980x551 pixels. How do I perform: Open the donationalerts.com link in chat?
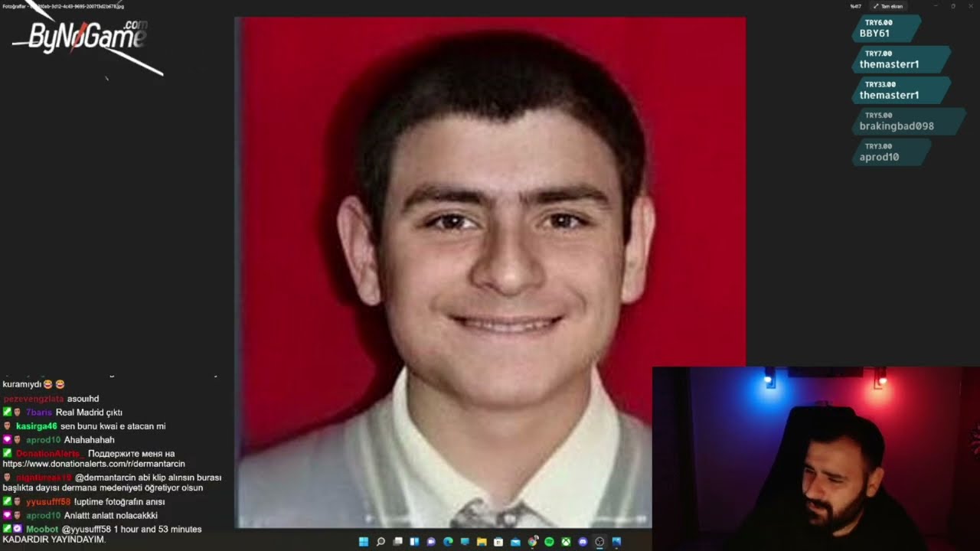point(93,464)
